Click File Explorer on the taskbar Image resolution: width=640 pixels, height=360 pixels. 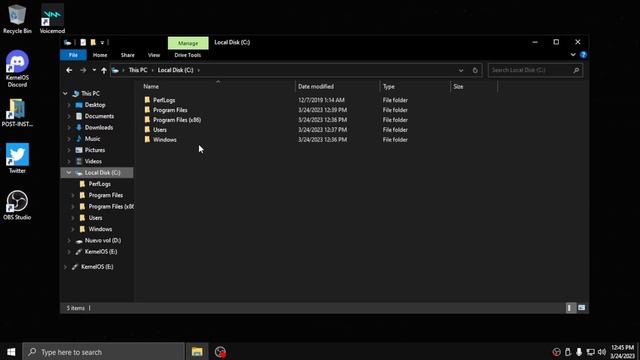click(197, 352)
